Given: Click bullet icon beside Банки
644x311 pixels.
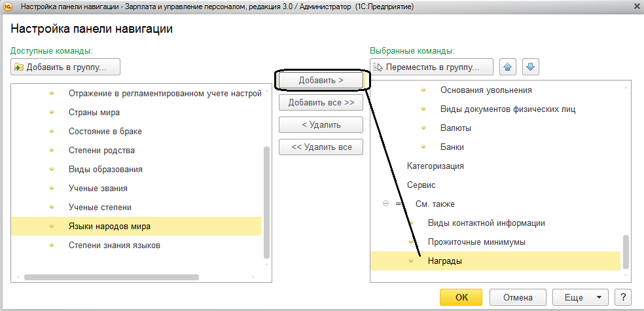Looking at the screenshot, I should tap(423, 147).
